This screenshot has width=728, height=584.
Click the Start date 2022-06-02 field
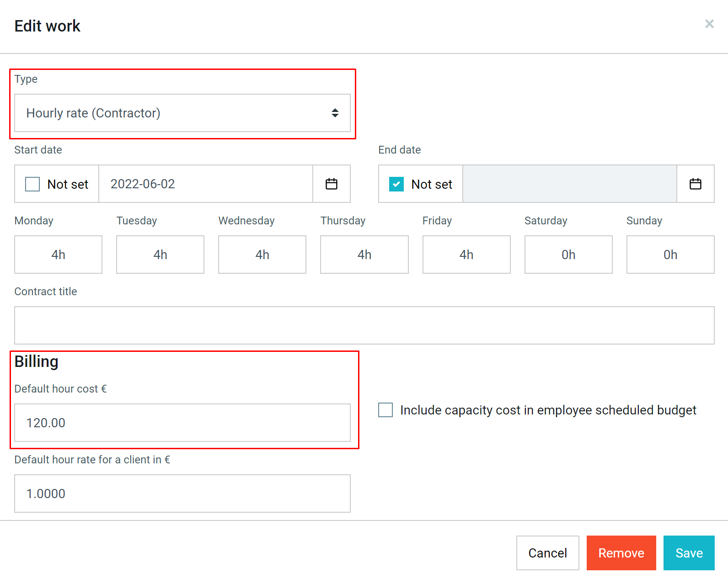[x=206, y=184]
